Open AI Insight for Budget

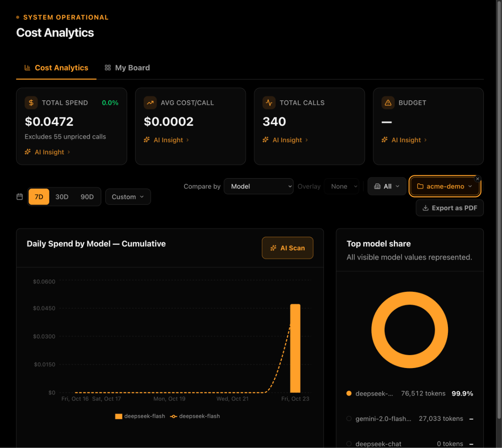pos(404,140)
